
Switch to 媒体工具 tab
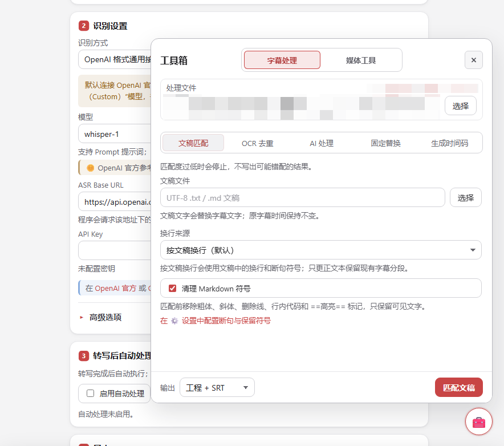click(x=361, y=60)
